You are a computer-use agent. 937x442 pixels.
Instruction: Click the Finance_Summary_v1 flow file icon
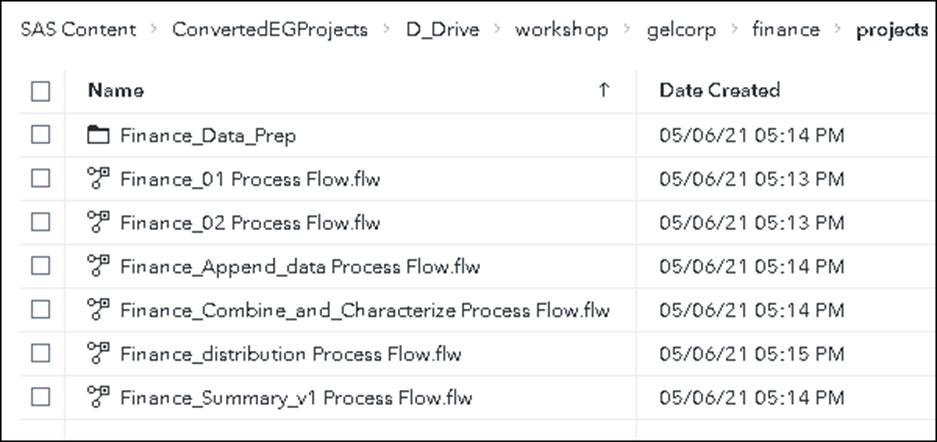pyautogui.click(x=98, y=397)
